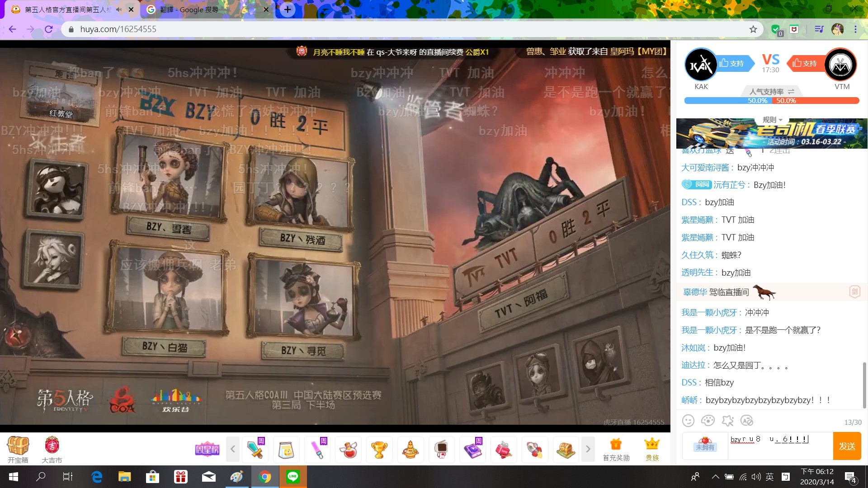Open the 大吉市 lucky bag icon
The width and height of the screenshot is (868, 488).
pyautogui.click(x=52, y=446)
